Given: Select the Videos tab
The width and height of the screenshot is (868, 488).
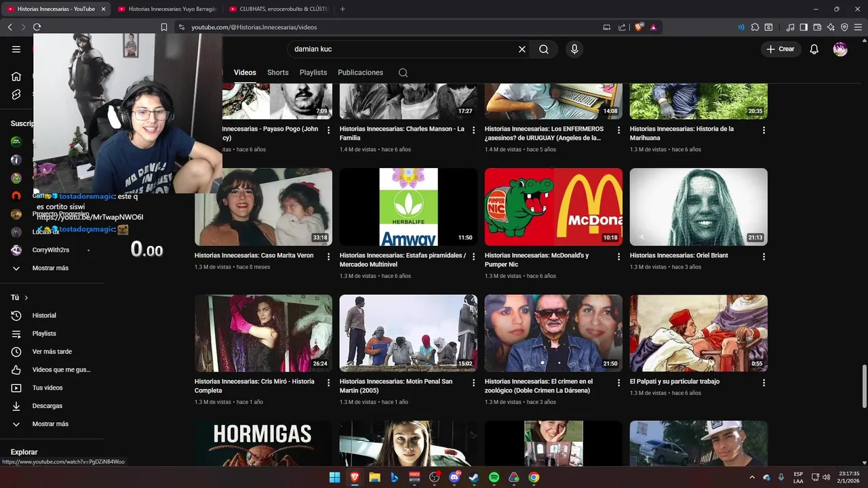Looking at the screenshot, I should coord(245,73).
